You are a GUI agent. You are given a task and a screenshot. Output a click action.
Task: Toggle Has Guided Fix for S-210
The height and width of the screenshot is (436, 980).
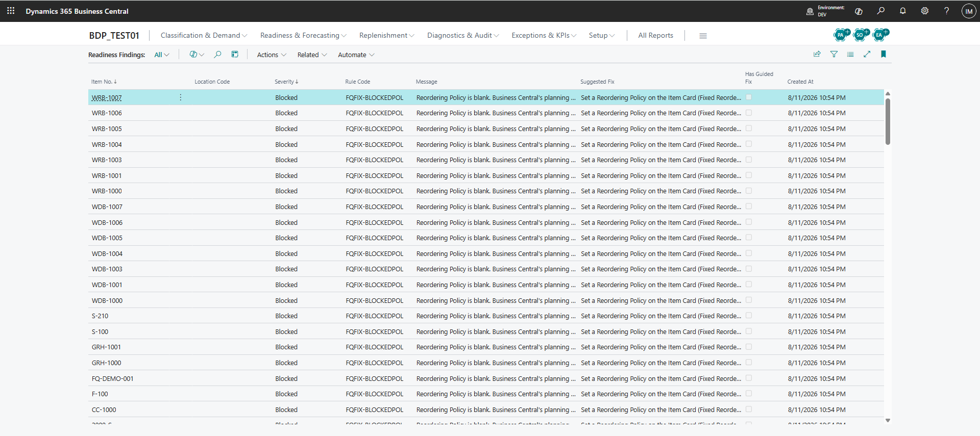click(749, 315)
